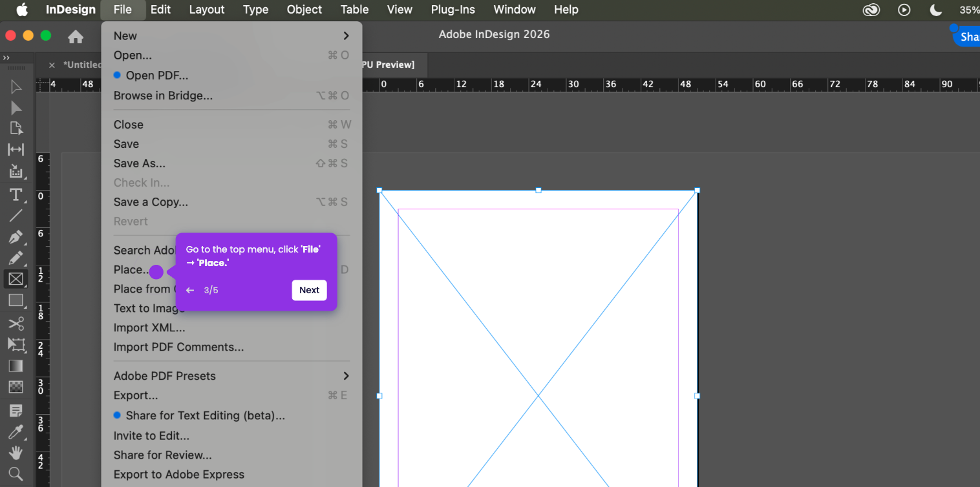Expand the New submenu
The height and width of the screenshot is (487, 980).
coord(231,36)
